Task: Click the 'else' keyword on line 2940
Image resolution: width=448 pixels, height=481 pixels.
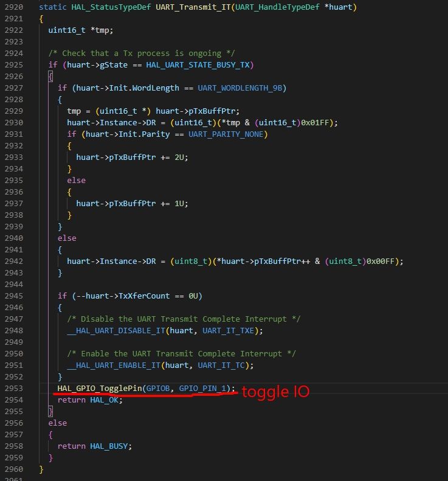Action: click(67, 238)
